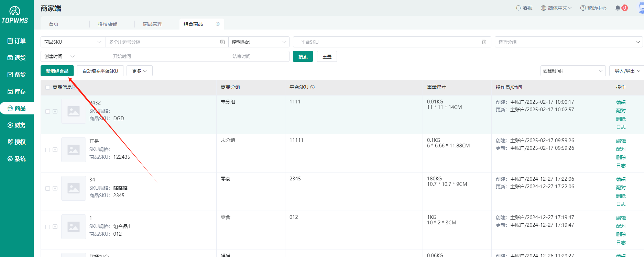Viewport: 644px width, 257px height.
Task: Click the 结束时间 end date field
Action: pyautogui.click(x=241, y=56)
